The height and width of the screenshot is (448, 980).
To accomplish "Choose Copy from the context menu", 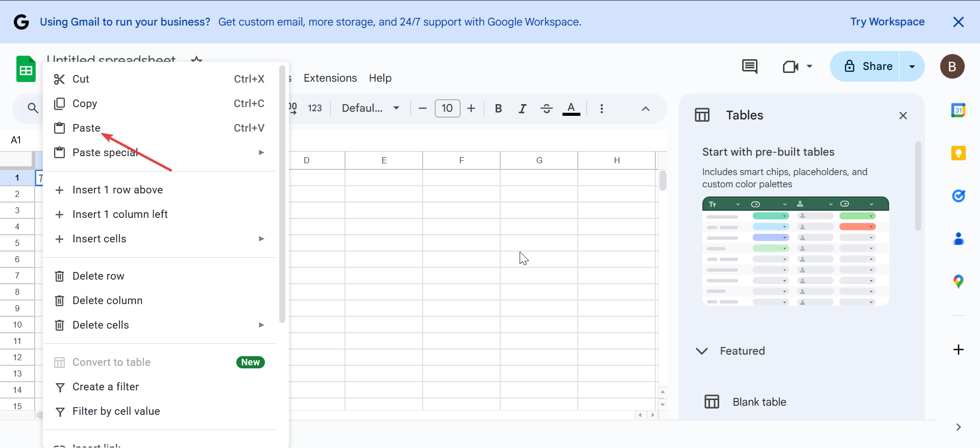I will 160,104.
